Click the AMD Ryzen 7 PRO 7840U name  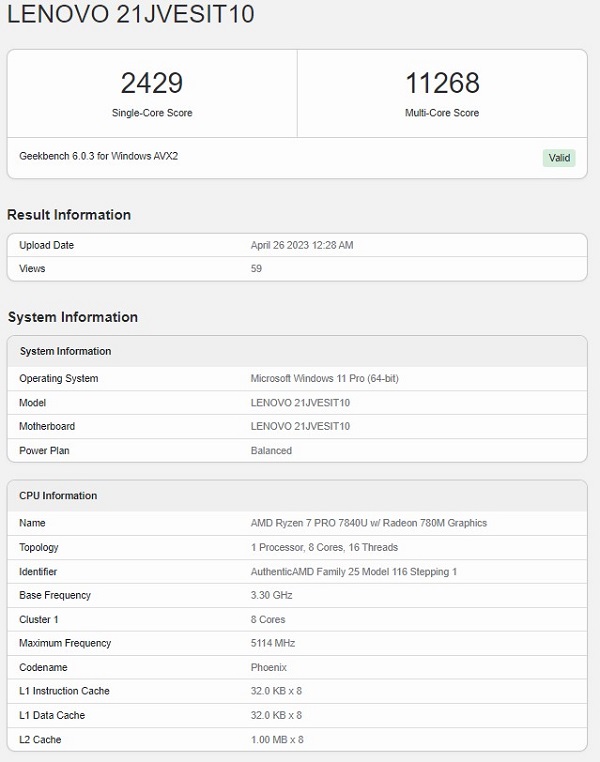click(368, 523)
